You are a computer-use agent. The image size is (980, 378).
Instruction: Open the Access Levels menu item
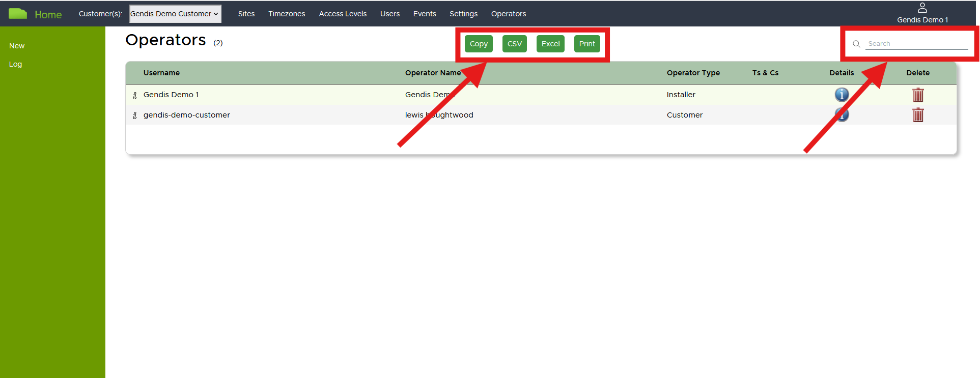(x=343, y=14)
